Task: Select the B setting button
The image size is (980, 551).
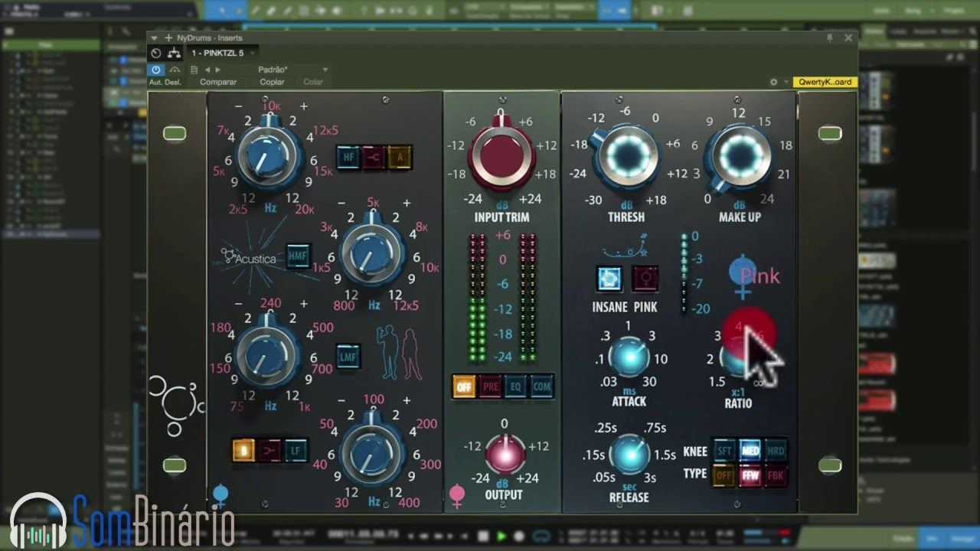Action: click(244, 450)
